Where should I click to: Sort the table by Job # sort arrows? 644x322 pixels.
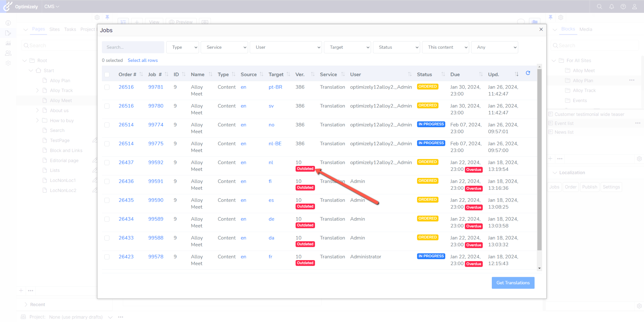[167, 74]
